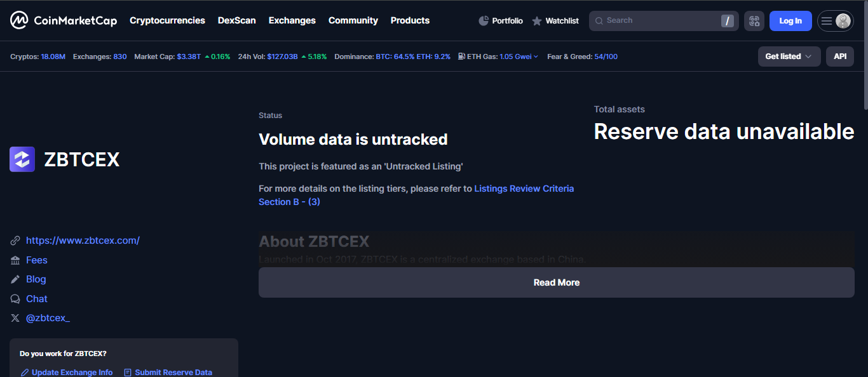Open Portfolio from the header
Image resolution: width=868 pixels, height=377 pixels.
pyautogui.click(x=501, y=21)
